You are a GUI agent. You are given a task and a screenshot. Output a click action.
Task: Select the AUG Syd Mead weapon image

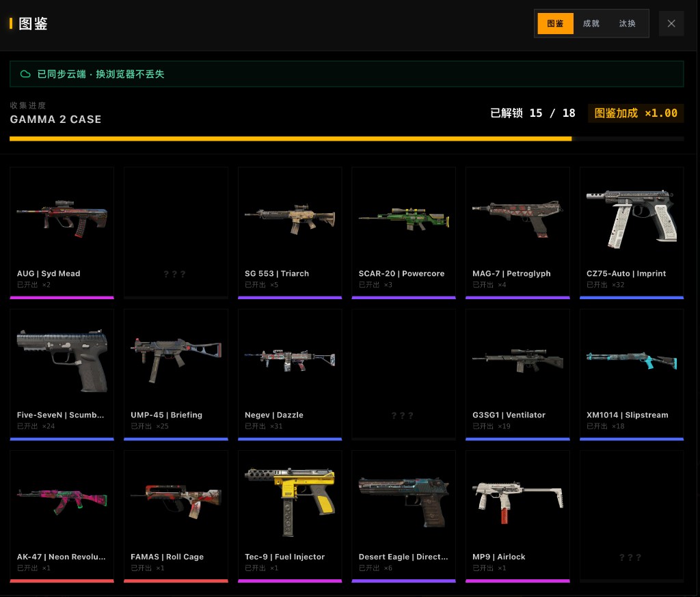pos(62,218)
